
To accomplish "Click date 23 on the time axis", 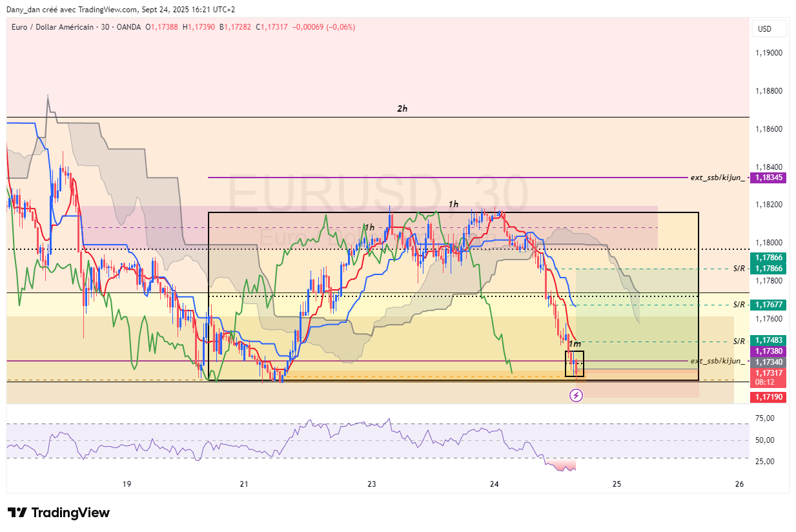I will pos(372,484).
